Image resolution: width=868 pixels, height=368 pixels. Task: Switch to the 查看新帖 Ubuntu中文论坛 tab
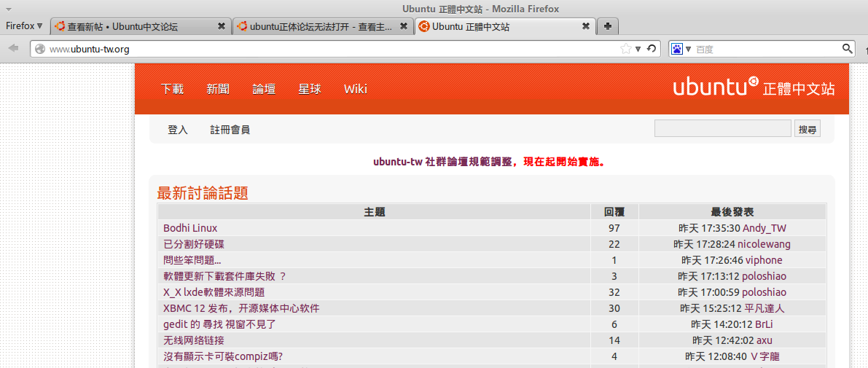pos(141,26)
